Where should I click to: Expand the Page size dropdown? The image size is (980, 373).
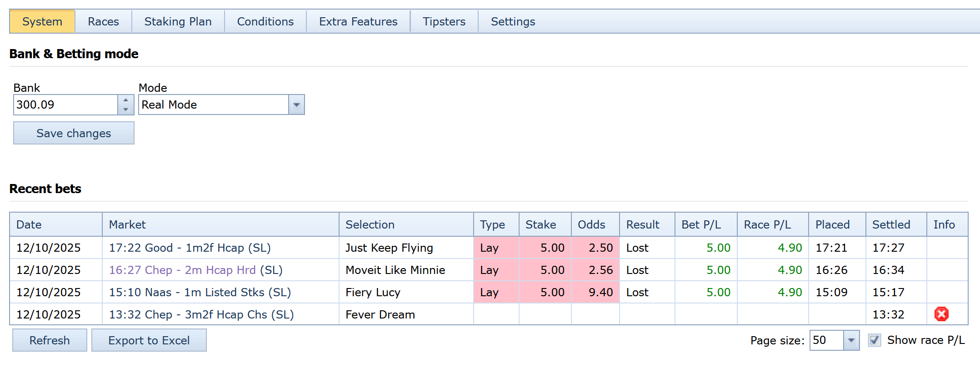point(851,340)
